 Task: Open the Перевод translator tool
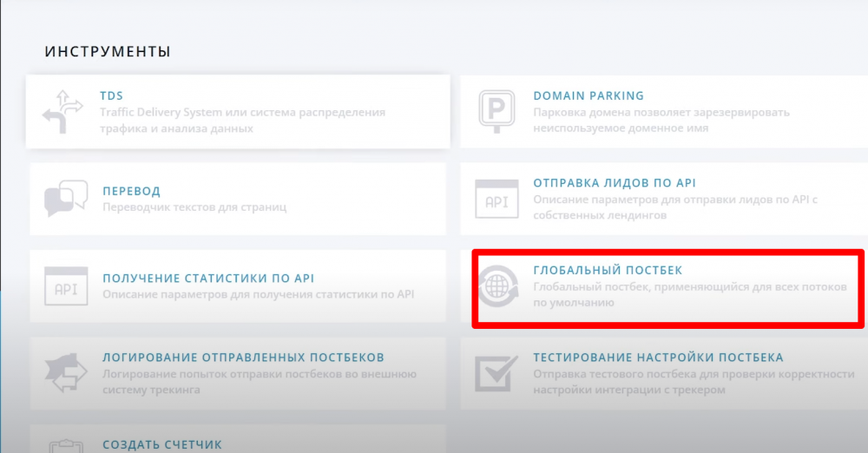131,191
